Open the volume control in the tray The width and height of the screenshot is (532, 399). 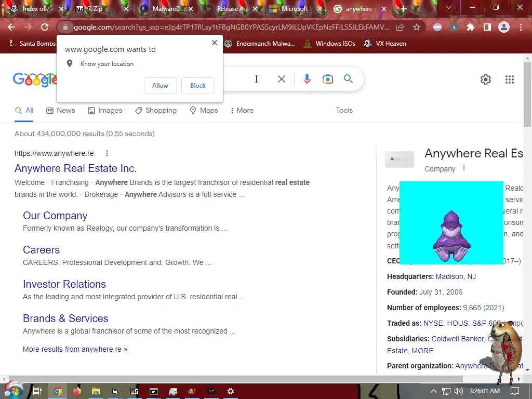click(458, 391)
